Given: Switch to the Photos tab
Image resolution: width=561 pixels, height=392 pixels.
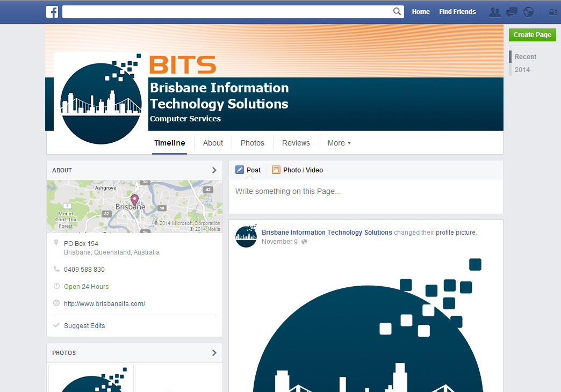Looking at the screenshot, I should [252, 143].
